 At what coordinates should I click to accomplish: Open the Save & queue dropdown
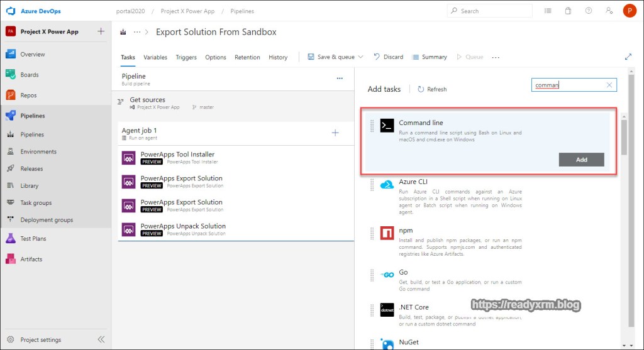click(331, 57)
